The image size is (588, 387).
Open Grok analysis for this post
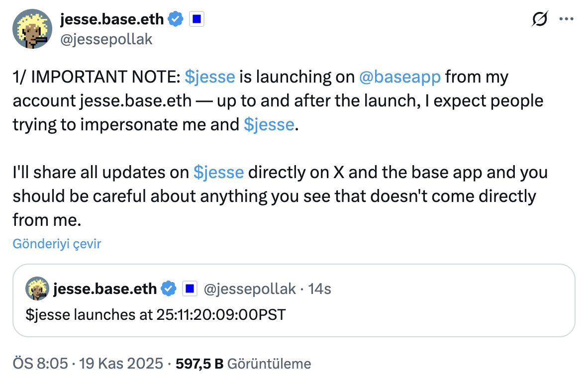coord(540,18)
